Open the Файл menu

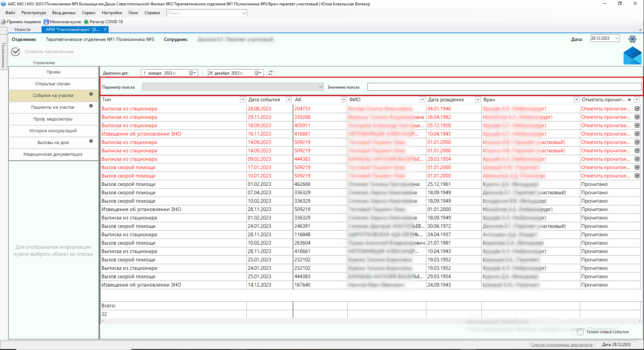[x=10, y=13]
